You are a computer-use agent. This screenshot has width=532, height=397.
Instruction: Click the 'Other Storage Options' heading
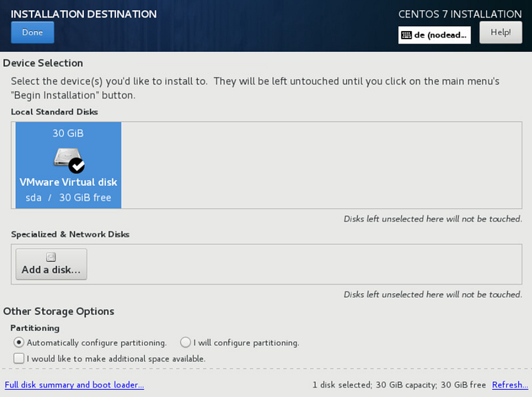click(x=59, y=311)
